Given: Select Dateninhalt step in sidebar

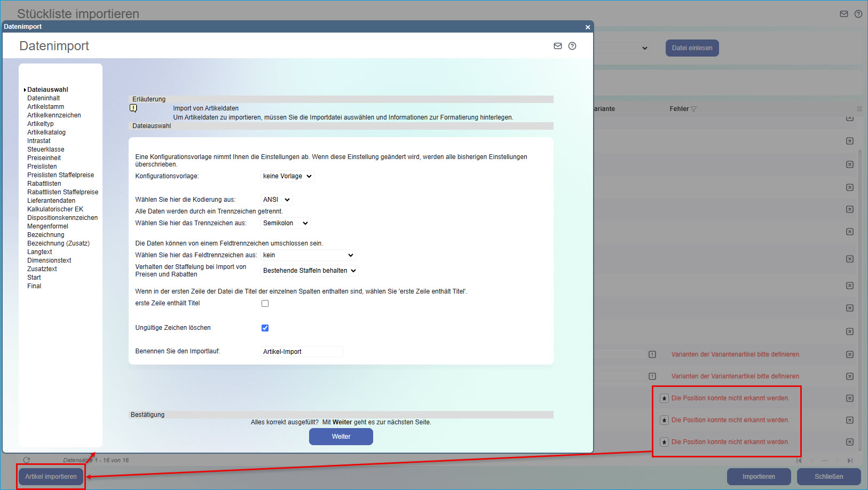Looking at the screenshot, I should coord(44,98).
